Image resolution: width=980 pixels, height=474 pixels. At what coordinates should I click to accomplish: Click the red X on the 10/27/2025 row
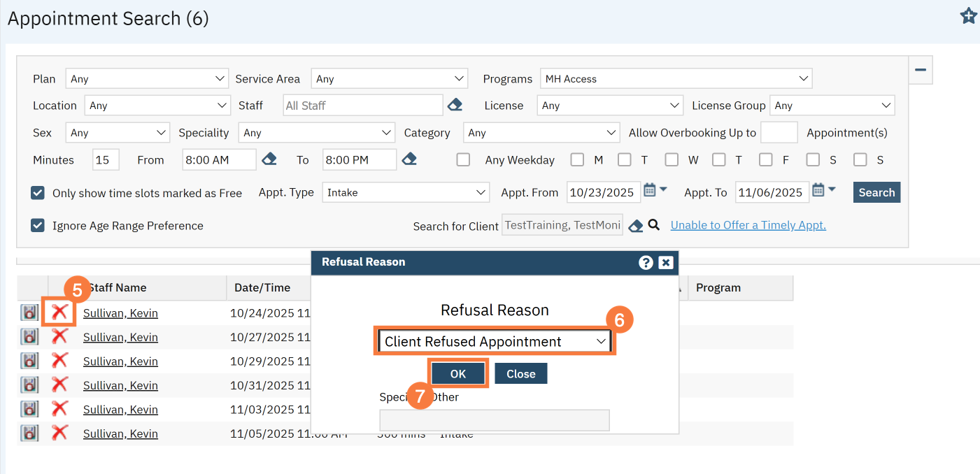click(x=60, y=337)
